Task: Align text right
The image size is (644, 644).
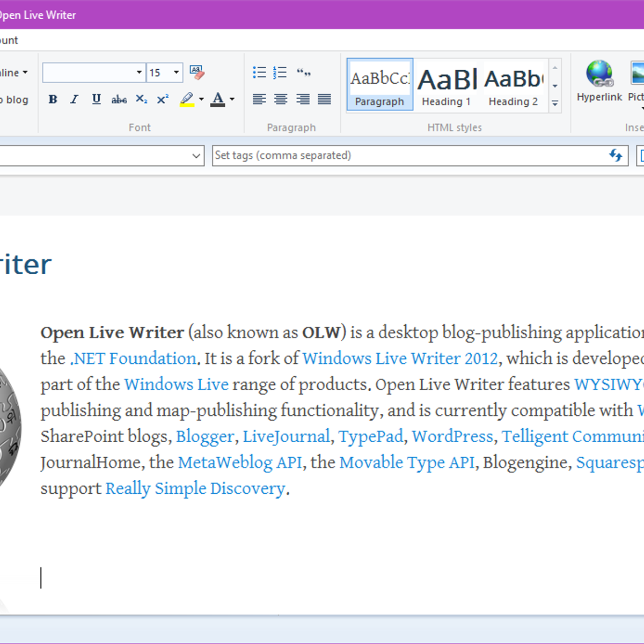Action: [x=303, y=99]
